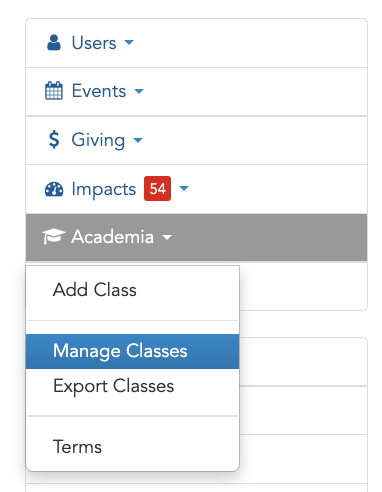Click the Events text label
The image size is (382, 492).
point(99,91)
